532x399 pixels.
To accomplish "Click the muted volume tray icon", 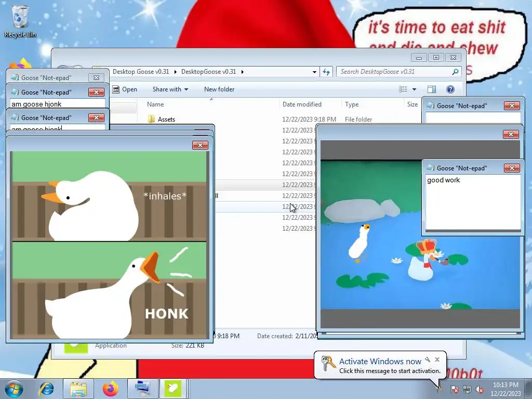I will pyautogui.click(x=480, y=389).
